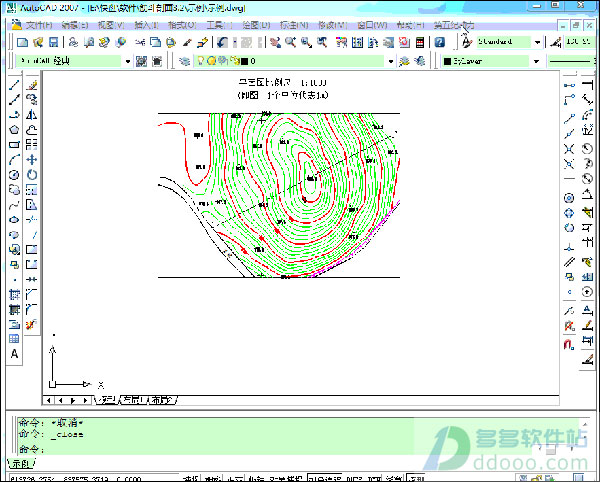Open the linetype control dropdown

572,61
